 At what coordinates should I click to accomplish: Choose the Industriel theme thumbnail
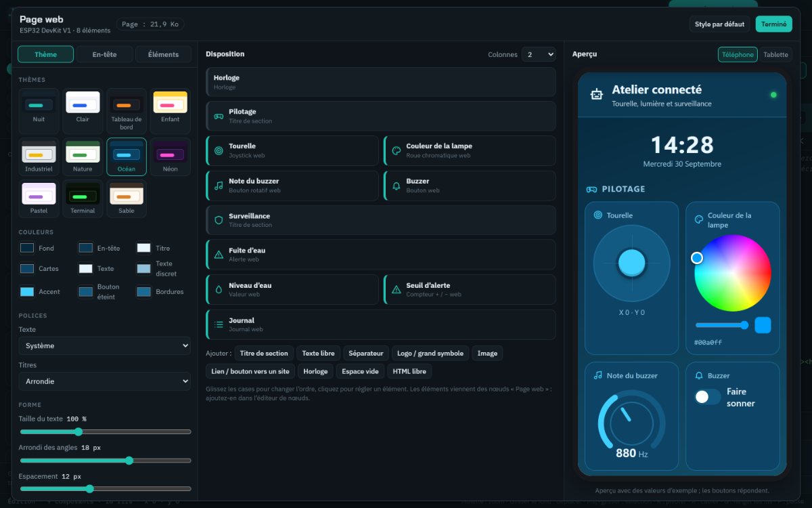click(39, 156)
